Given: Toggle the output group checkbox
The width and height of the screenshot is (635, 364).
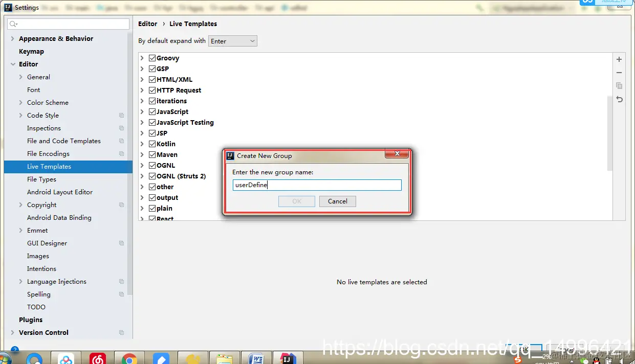Looking at the screenshot, I should (152, 198).
